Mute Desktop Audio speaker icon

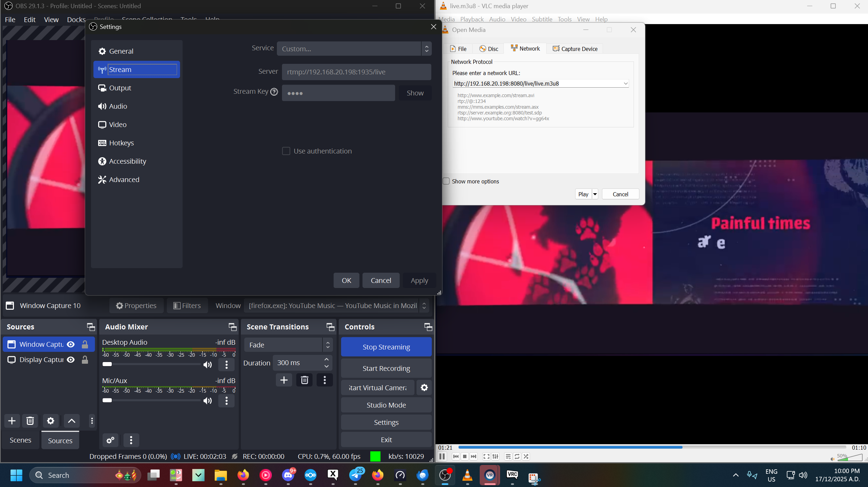207,365
